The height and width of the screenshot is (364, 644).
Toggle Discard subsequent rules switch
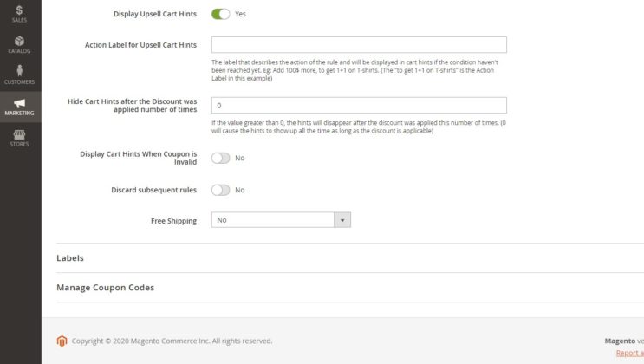[220, 190]
